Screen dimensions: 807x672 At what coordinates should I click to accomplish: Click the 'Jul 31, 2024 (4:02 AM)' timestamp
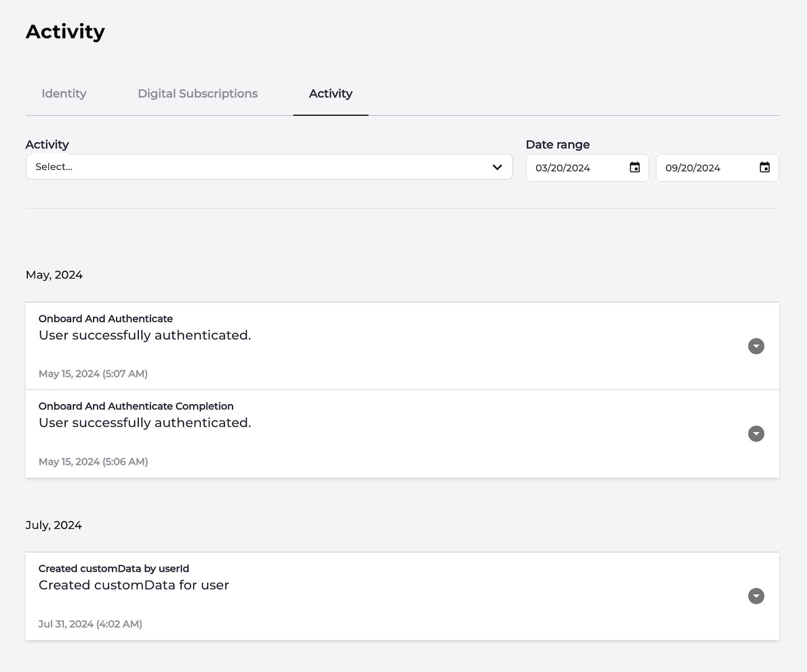90,624
